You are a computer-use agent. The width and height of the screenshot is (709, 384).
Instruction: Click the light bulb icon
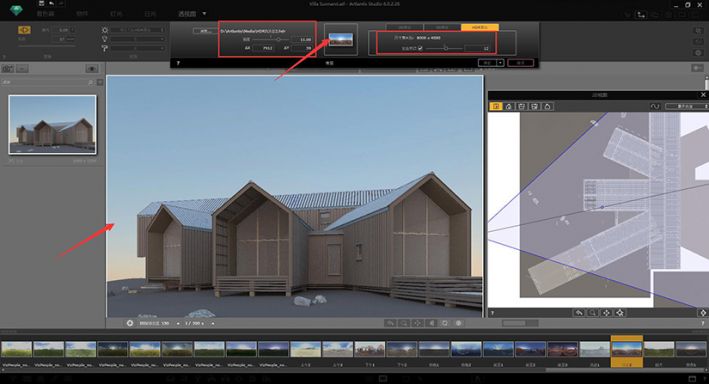105,39
